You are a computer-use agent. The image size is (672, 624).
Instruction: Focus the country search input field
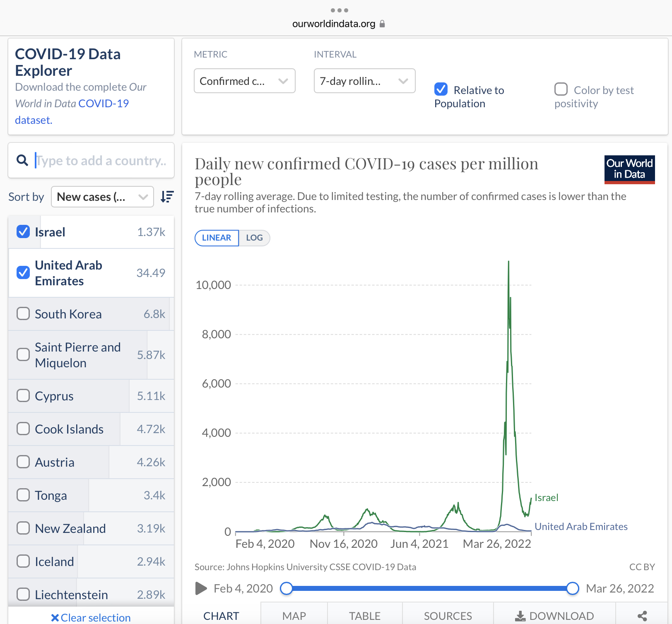click(101, 161)
